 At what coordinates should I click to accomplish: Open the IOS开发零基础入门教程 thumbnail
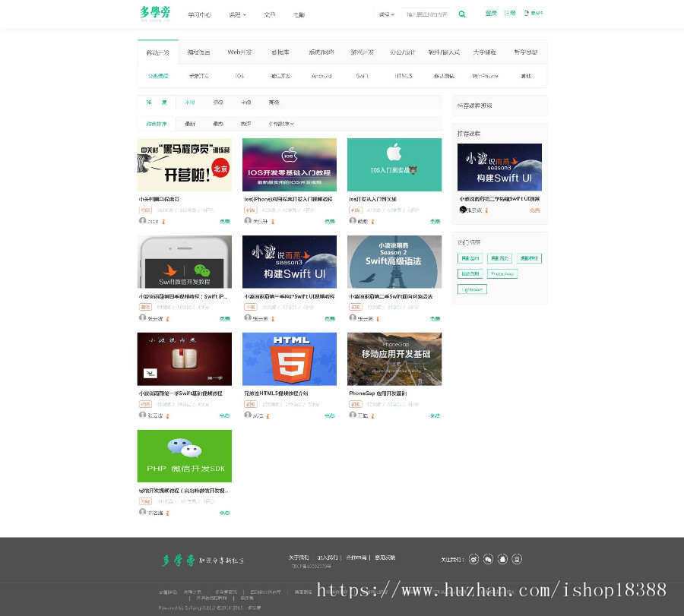(290, 165)
